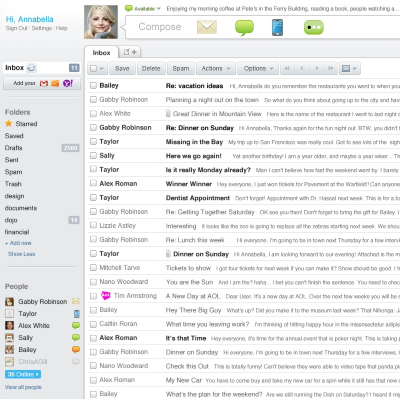Tick the checkbox for Planning a night out email
400x399 pixels.
pos(93,100)
